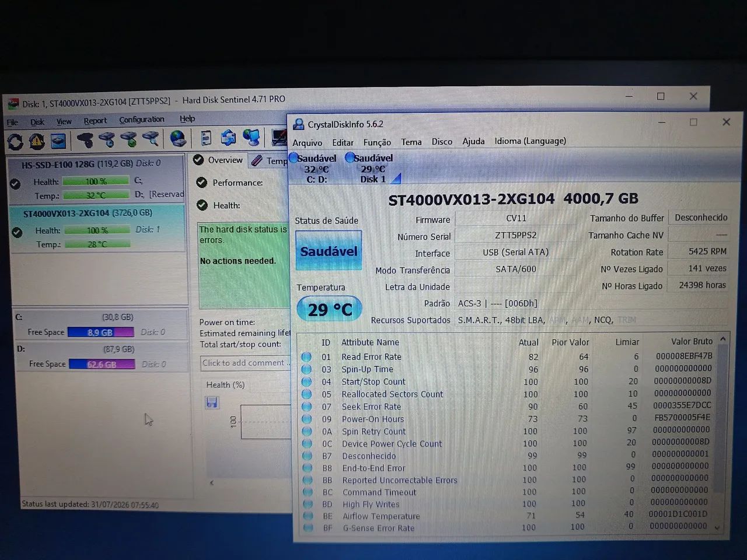Open Tema menu in CrystalDiskInfo
This screenshot has width=747, height=560.
411,142
